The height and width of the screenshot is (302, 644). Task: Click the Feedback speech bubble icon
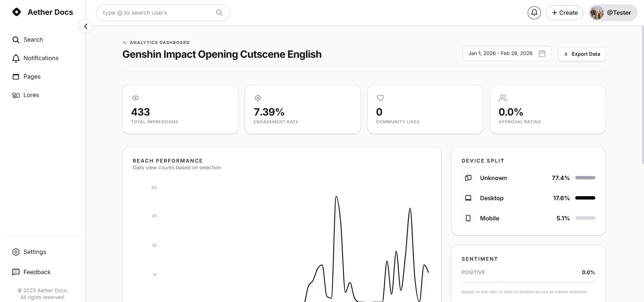[16, 272]
